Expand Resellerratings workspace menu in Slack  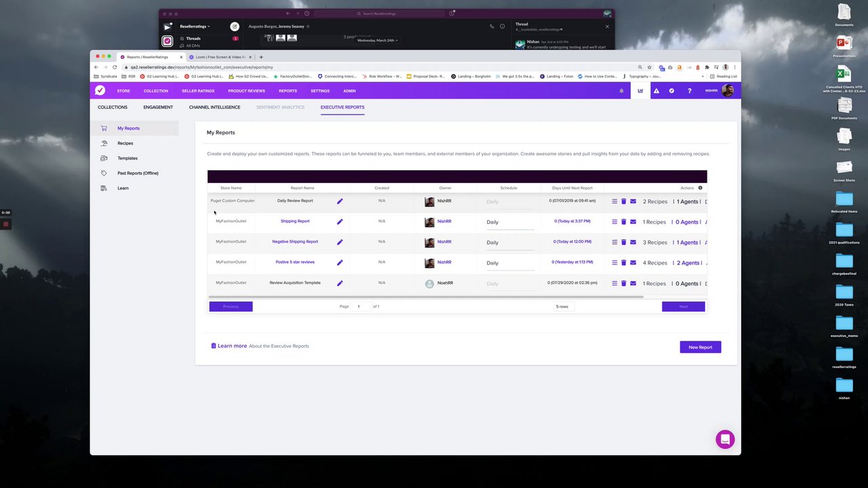[195, 26]
